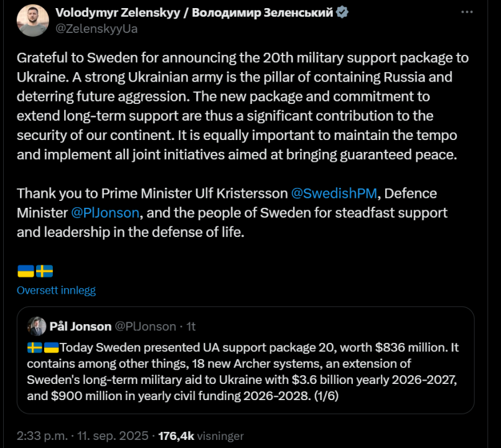The height and width of the screenshot is (448, 501).
Task: Open the @PlJonson mention in tweet text
Action: coord(105,212)
